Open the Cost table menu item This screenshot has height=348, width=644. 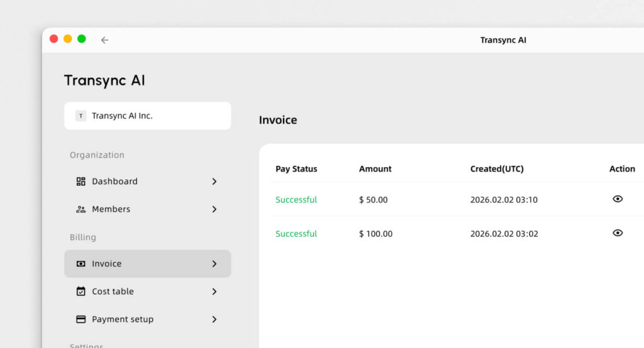113,291
